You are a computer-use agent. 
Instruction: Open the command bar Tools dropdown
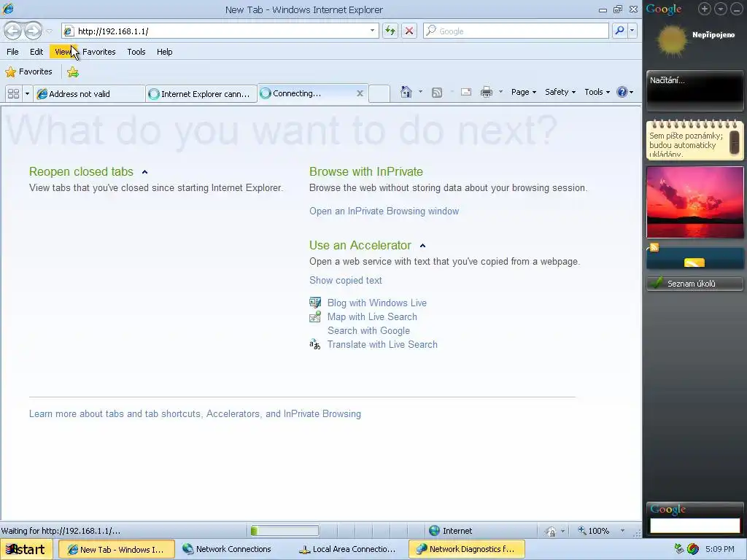point(597,92)
